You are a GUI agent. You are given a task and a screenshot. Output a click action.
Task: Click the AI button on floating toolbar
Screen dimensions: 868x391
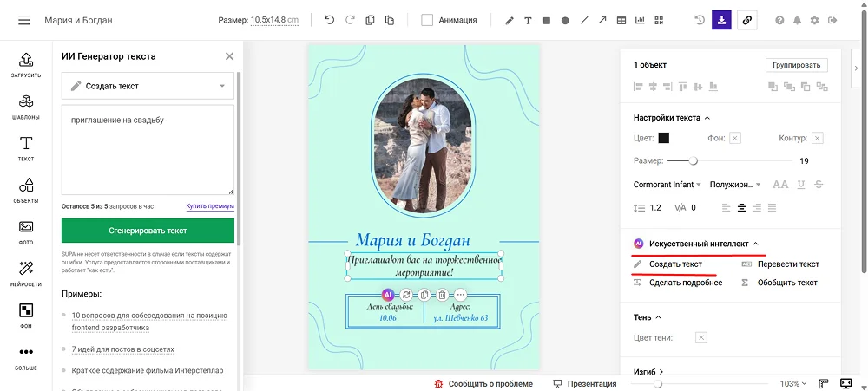click(x=388, y=296)
